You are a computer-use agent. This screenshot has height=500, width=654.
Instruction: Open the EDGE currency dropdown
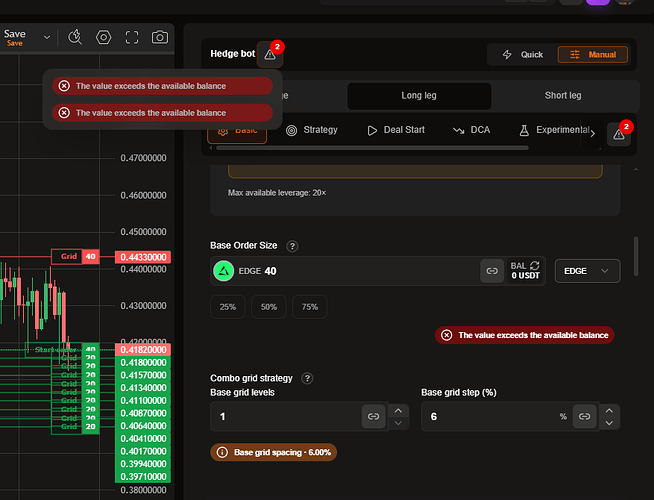tap(587, 271)
